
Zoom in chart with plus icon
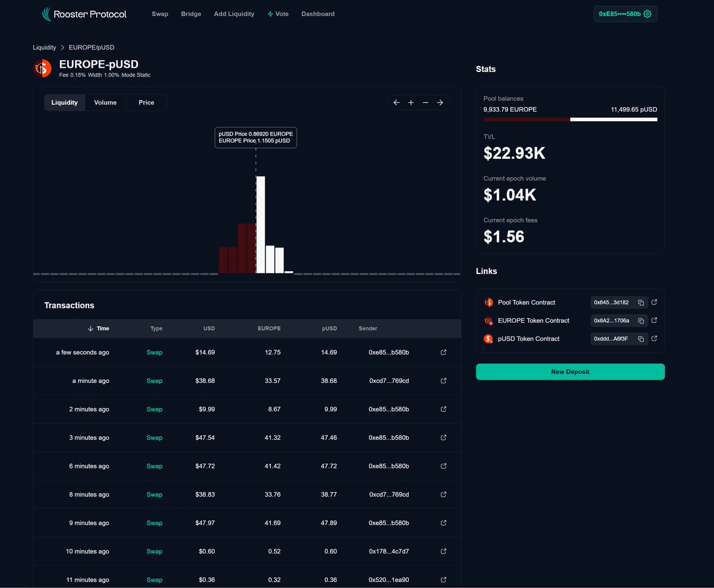coord(411,102)
